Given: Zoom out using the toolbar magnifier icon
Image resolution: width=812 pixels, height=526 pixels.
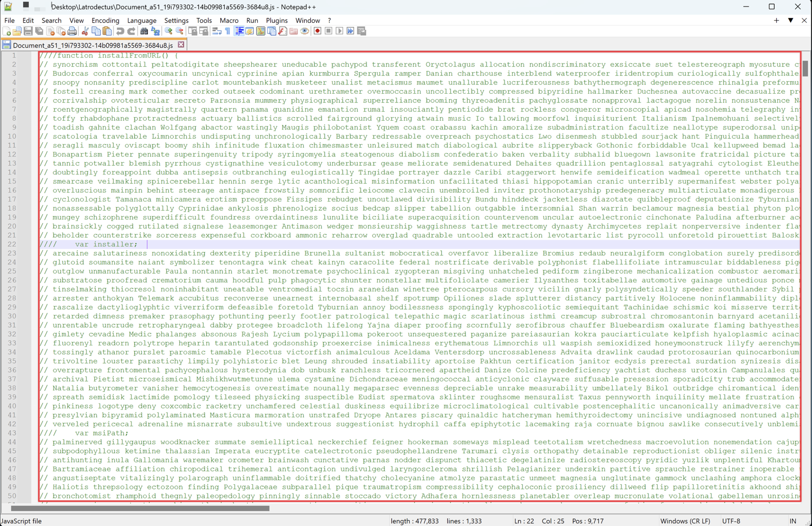Looking at the screenshot, I should pos(179,31).
